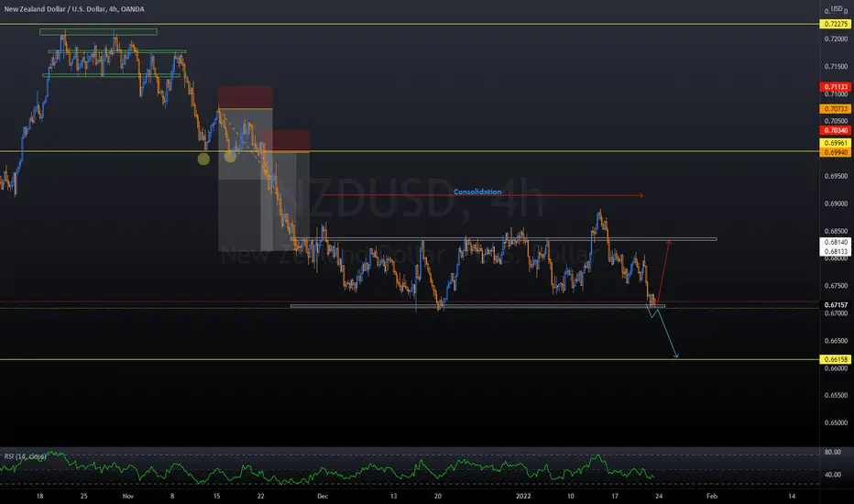This screenshot has height=504, width=854.
Task: Select the orange 0.69940 price tag
Action: [836, 152]
